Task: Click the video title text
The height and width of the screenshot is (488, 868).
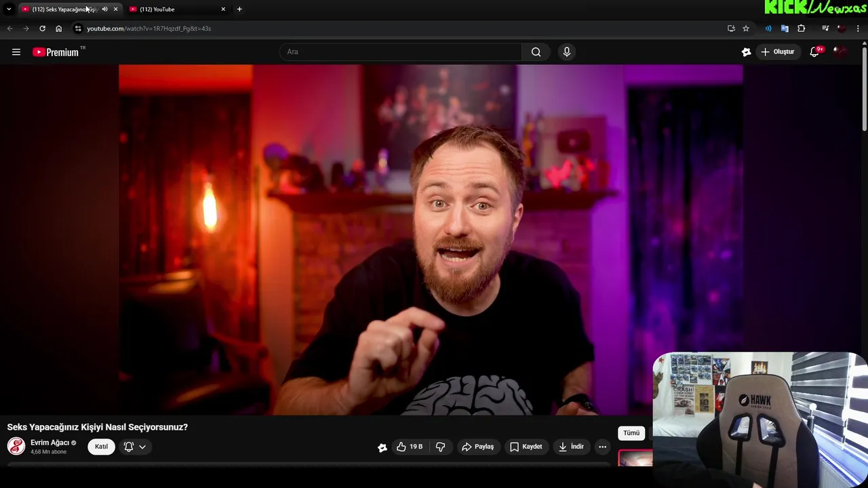Action: coord(97,427)
